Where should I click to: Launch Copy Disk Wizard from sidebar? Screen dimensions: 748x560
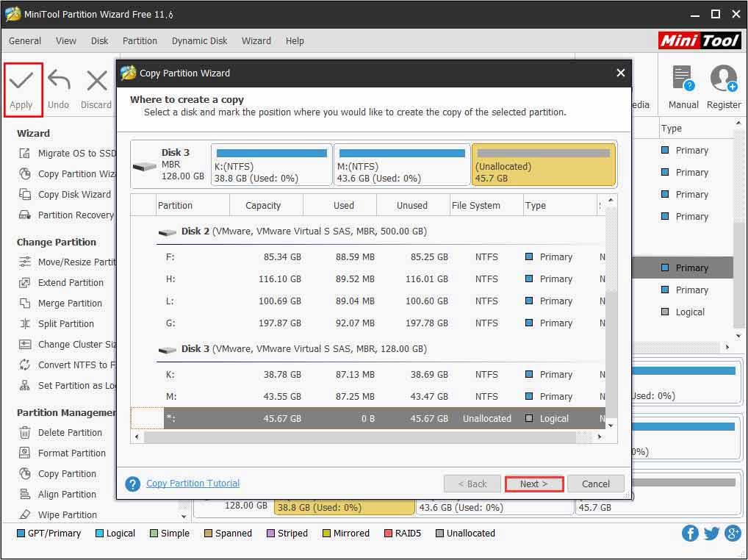pos(65,194)
